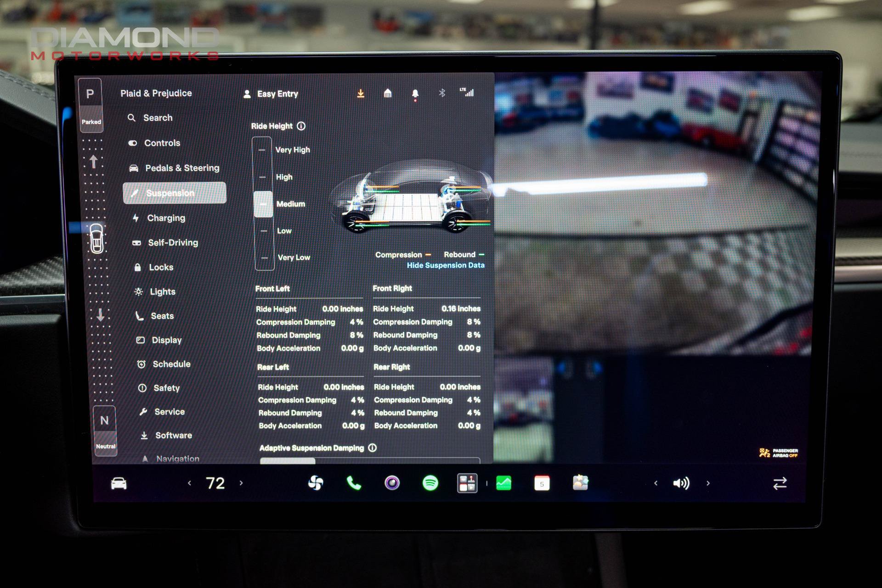Select Adaptive Suspension Damping first option
This screenshot has width=882, height=588.
(x=288, y=460)
